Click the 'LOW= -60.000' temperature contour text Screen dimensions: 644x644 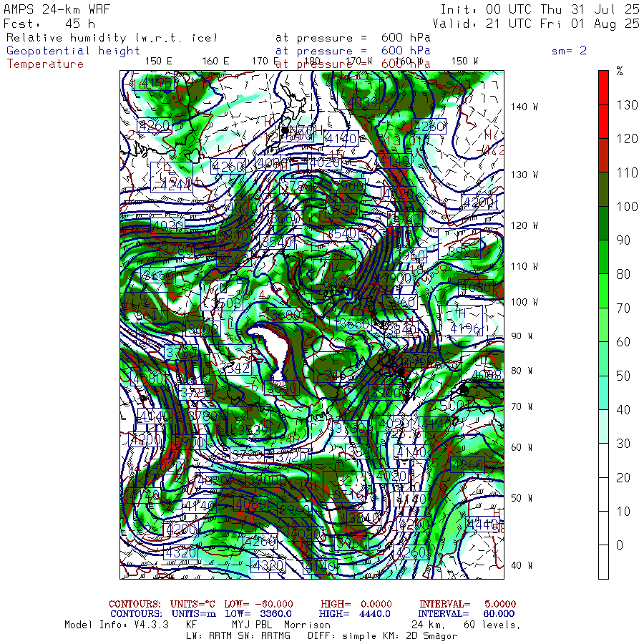pyautogui.click(x=259, y=604)
